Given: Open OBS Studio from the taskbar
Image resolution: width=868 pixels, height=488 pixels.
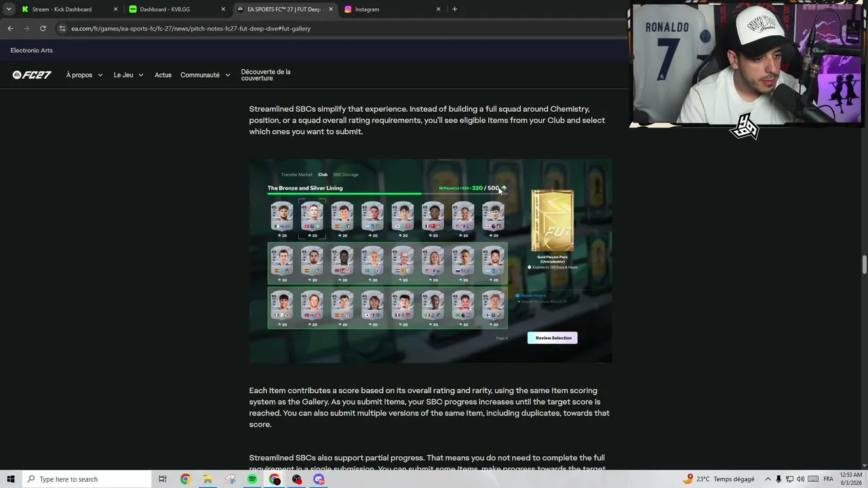Looking at the screenshot, I should [x=297, y=479].
